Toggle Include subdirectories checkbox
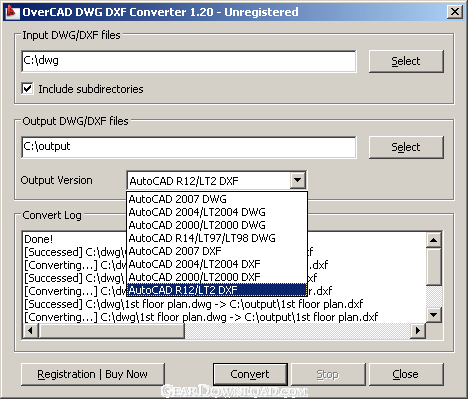The height and width of the screenshot is (399, 468). (27, 89)
